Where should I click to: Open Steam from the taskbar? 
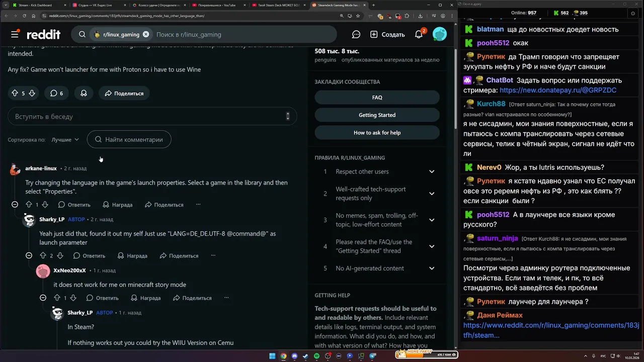[x=305, y=356]
